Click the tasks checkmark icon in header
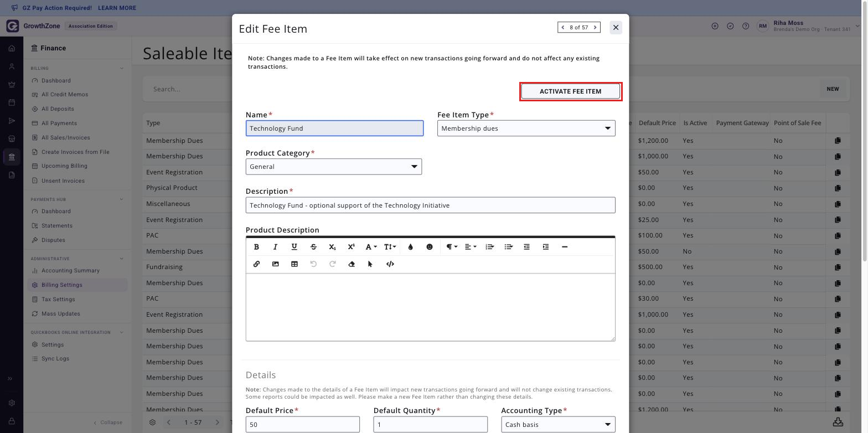 pos(730,26)
